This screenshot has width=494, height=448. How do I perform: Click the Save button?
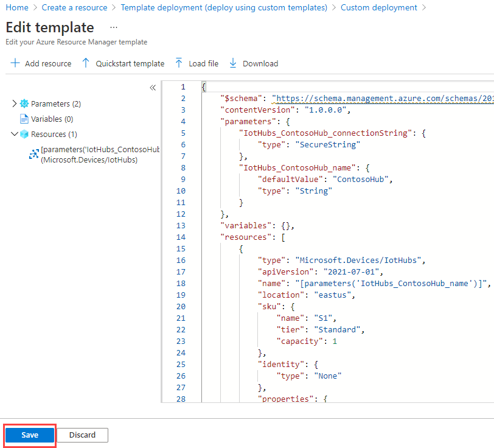click(x=29, y=435)
